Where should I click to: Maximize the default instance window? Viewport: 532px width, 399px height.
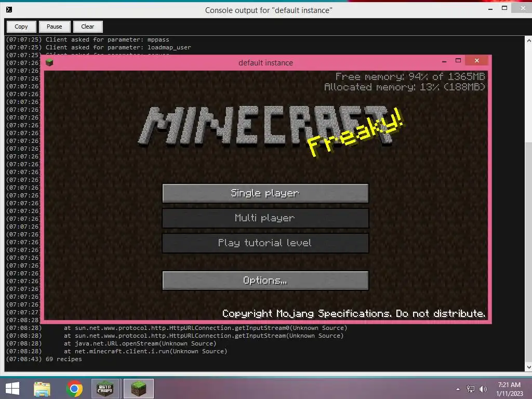coord(458,60)
